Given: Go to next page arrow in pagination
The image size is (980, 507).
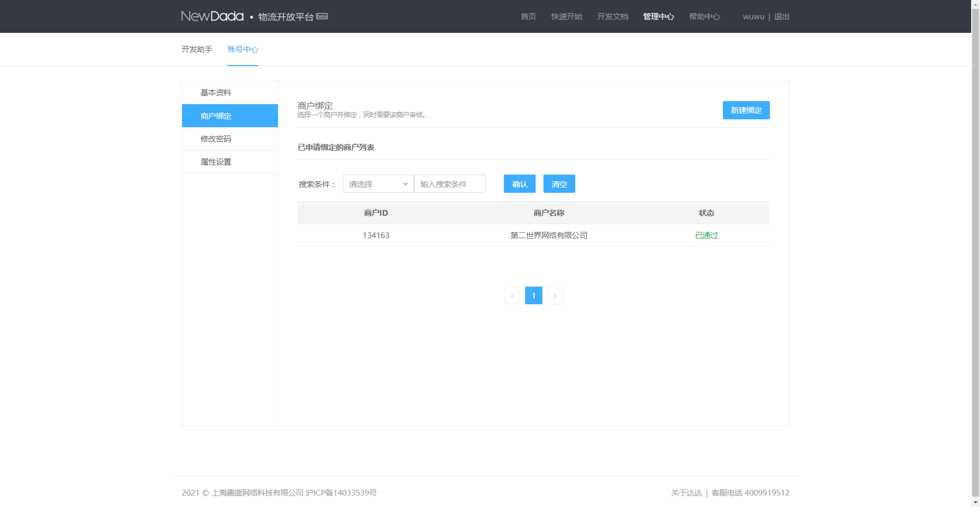Looking at the screenshot, I should click(555, 295).
